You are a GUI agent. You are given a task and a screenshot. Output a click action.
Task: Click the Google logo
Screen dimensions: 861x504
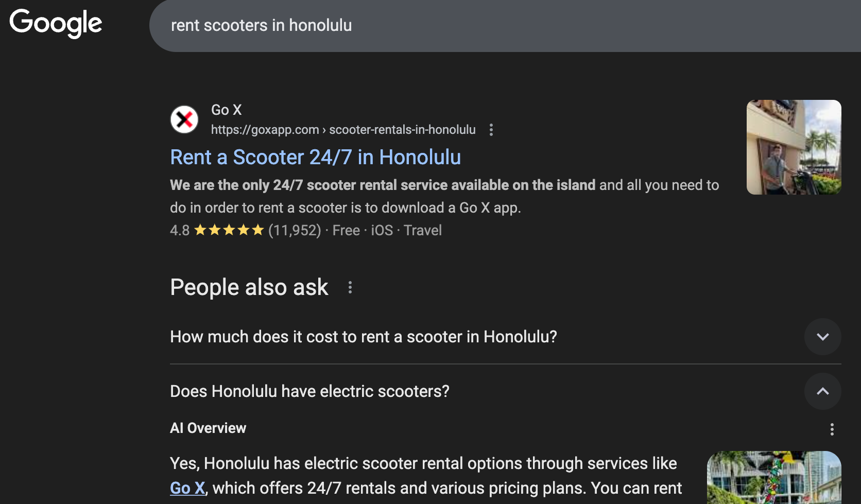pos(56,24)
